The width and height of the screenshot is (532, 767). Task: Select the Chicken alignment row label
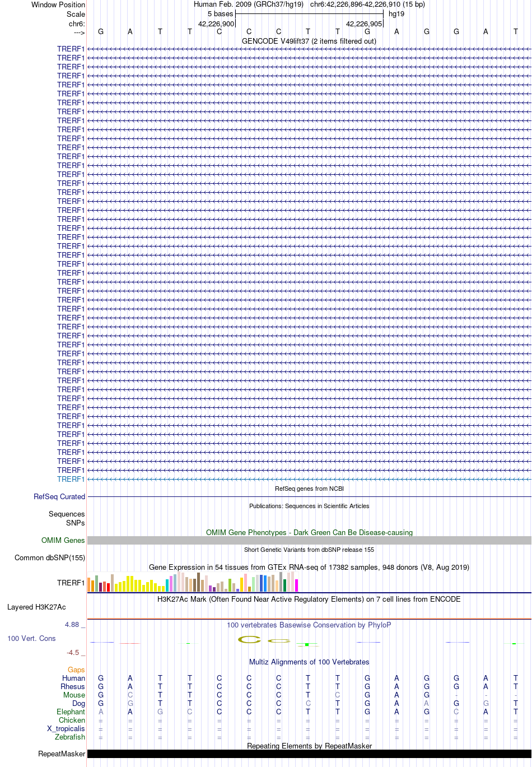(72, 720)
